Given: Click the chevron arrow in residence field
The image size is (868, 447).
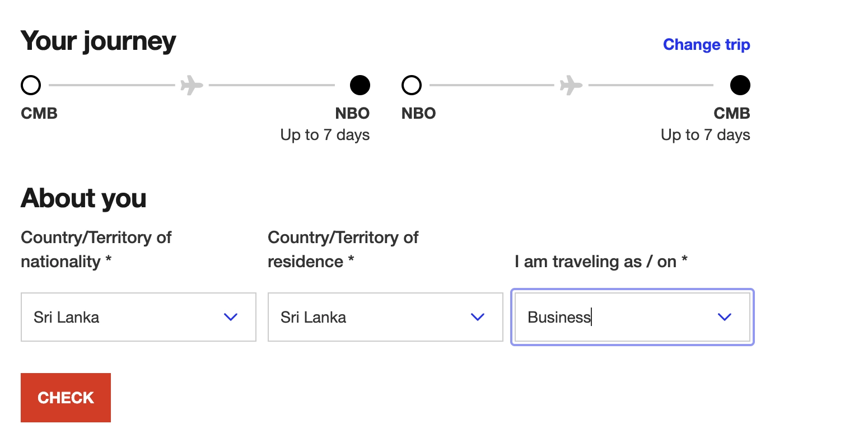Looking at the screenshot, I should [478, 317].
